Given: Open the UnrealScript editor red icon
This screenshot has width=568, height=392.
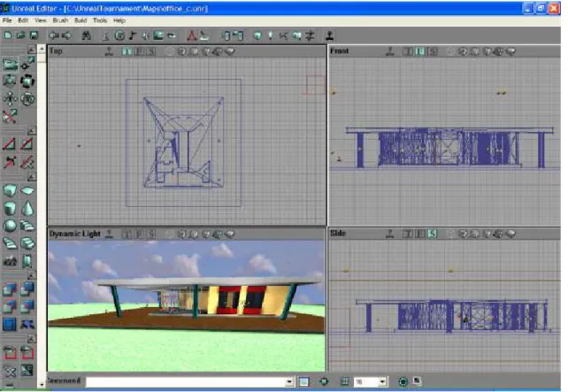Looking at the screenshot, I should coord(192,35).
